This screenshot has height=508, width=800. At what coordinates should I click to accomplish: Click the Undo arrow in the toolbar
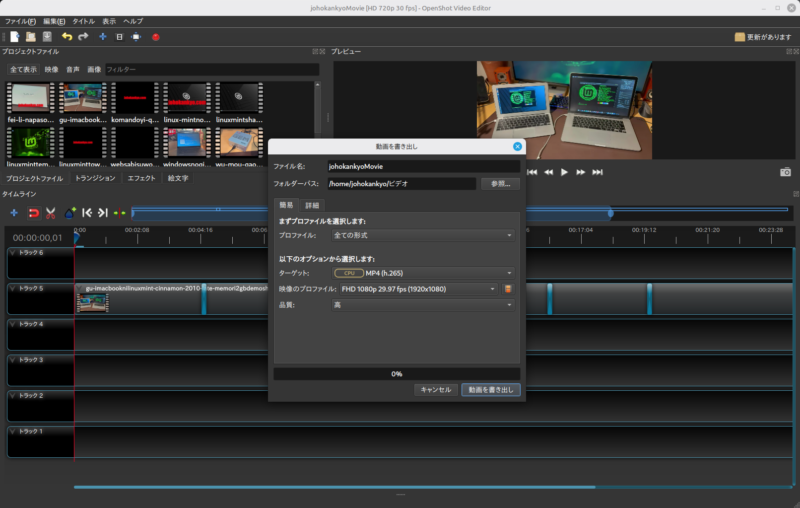coord(66,37)
